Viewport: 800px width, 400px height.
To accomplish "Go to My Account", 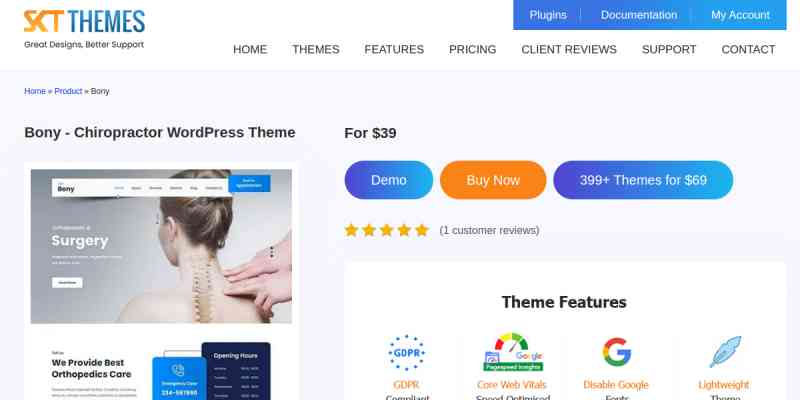I will 740,15.
